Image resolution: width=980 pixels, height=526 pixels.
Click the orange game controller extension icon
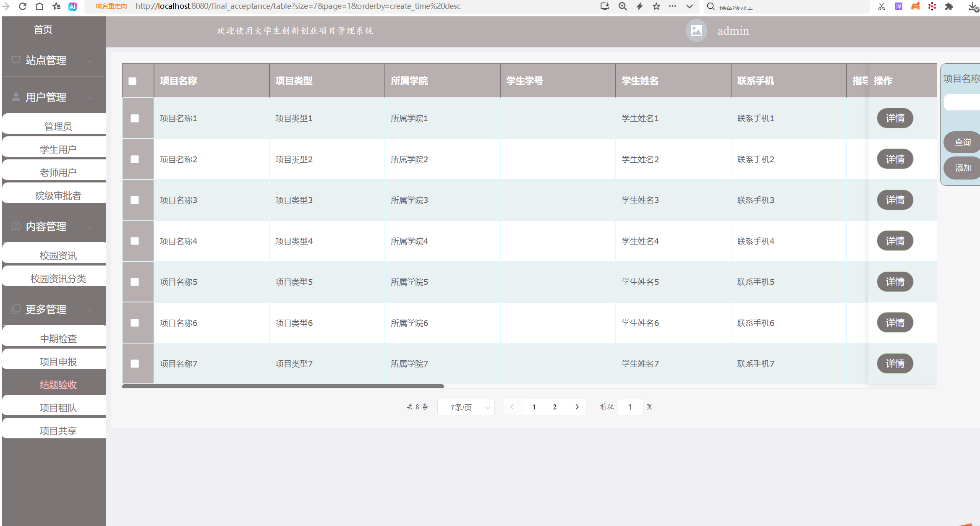coord(915,6)
